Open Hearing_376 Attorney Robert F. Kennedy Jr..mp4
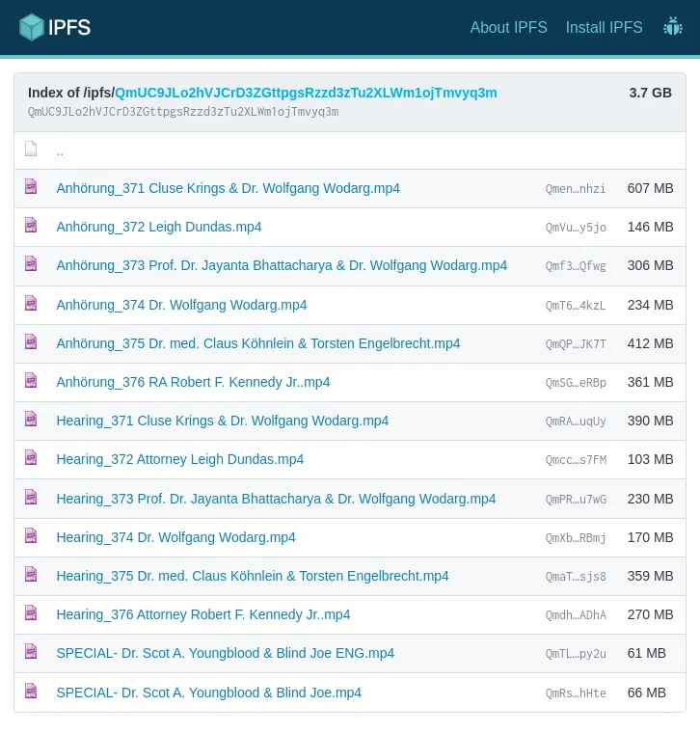 coord(203,614)
